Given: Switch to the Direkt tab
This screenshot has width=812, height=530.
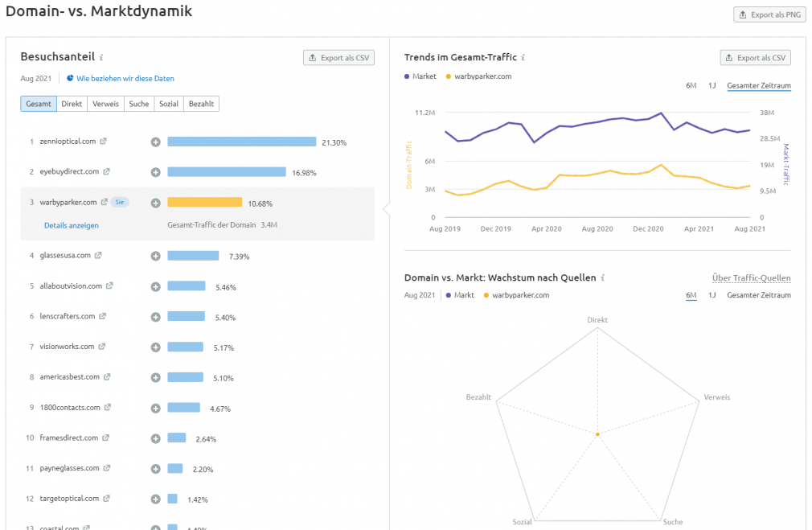Looking at the screenshot, I should [x=72, y=104].
